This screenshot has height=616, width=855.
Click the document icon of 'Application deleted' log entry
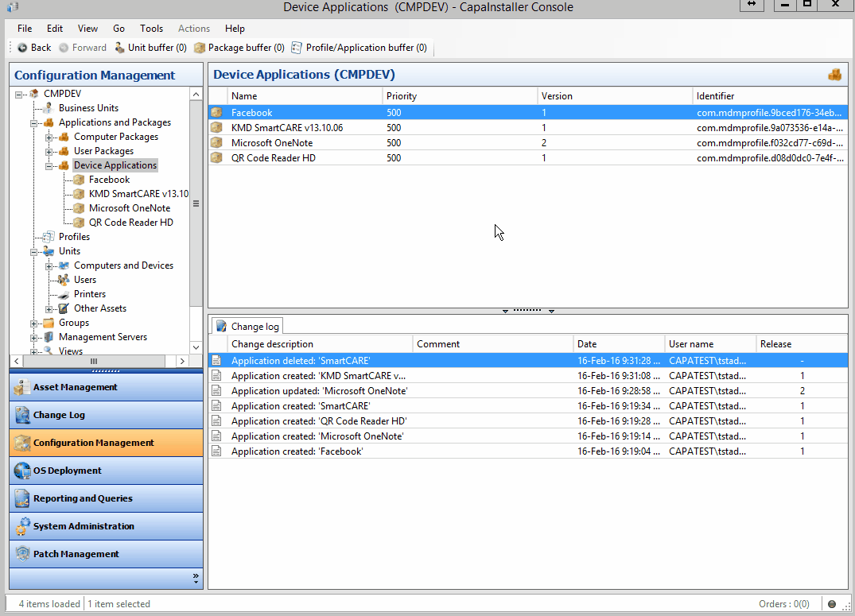216,361
